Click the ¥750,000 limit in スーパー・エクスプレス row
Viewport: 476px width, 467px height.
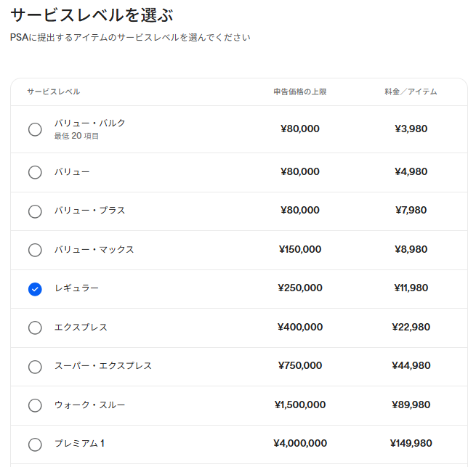coord(299,365)
